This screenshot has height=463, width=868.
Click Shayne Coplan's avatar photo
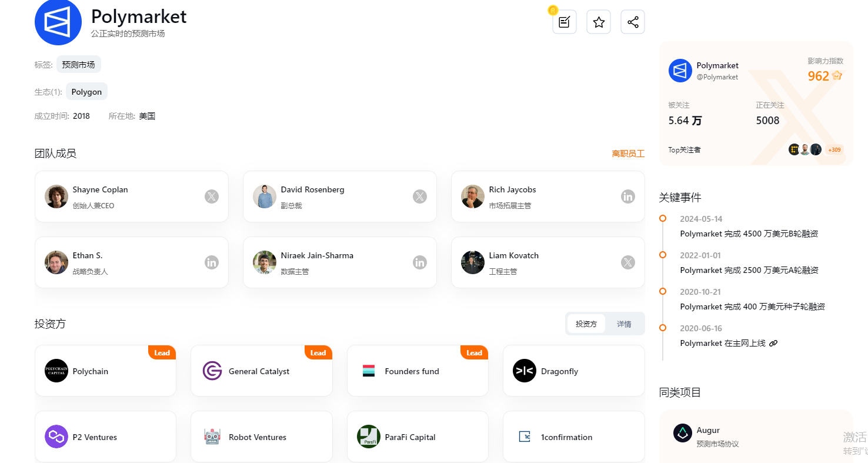(x=56, y=196)
